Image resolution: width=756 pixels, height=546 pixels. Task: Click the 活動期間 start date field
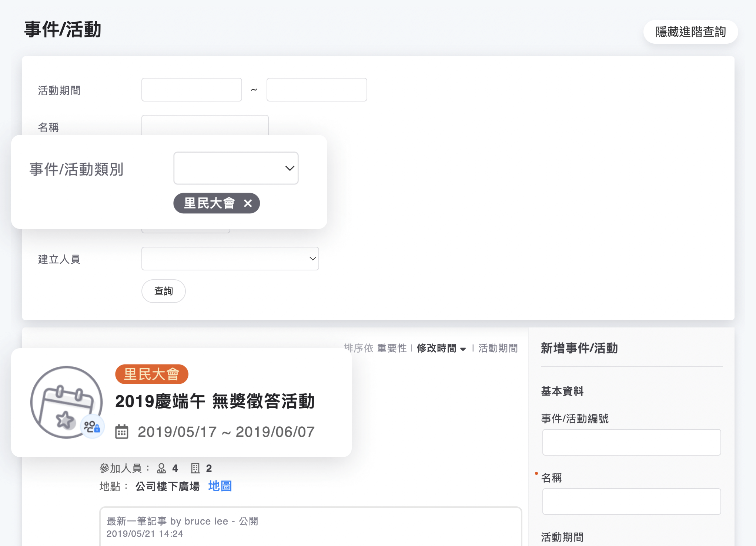click(191, 89)
